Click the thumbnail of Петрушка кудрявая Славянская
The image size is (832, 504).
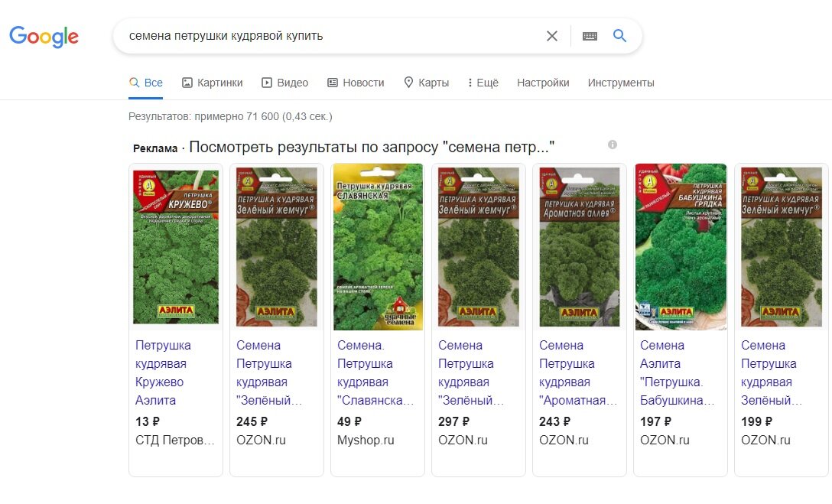point(377,246)
